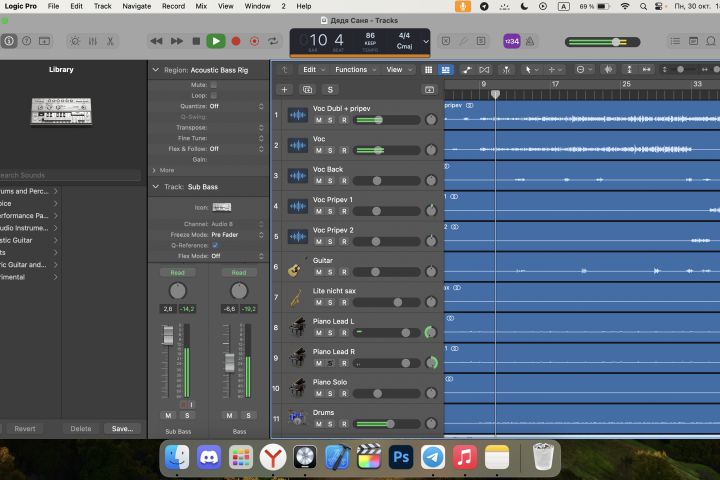Viewport: 720px width, 480px height.
Task: Collapse the Track Sub Bass section
Action: pos(156,187)
